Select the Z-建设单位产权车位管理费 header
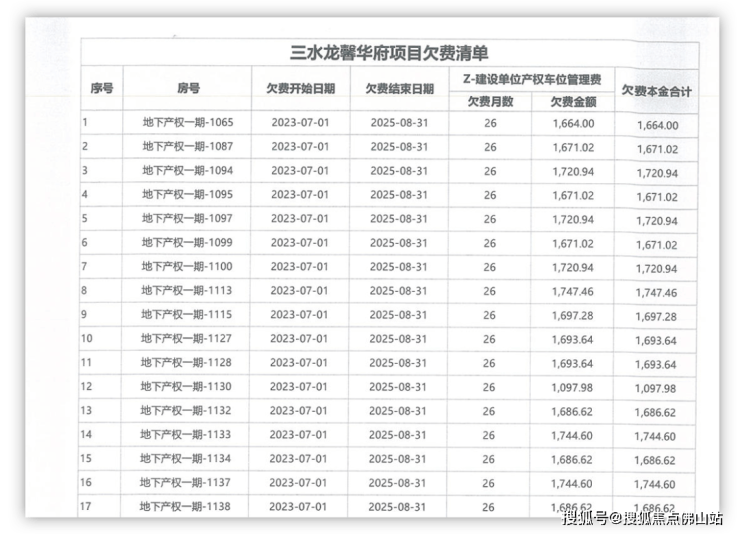This screenshot has height=534, width=740. 532,79
